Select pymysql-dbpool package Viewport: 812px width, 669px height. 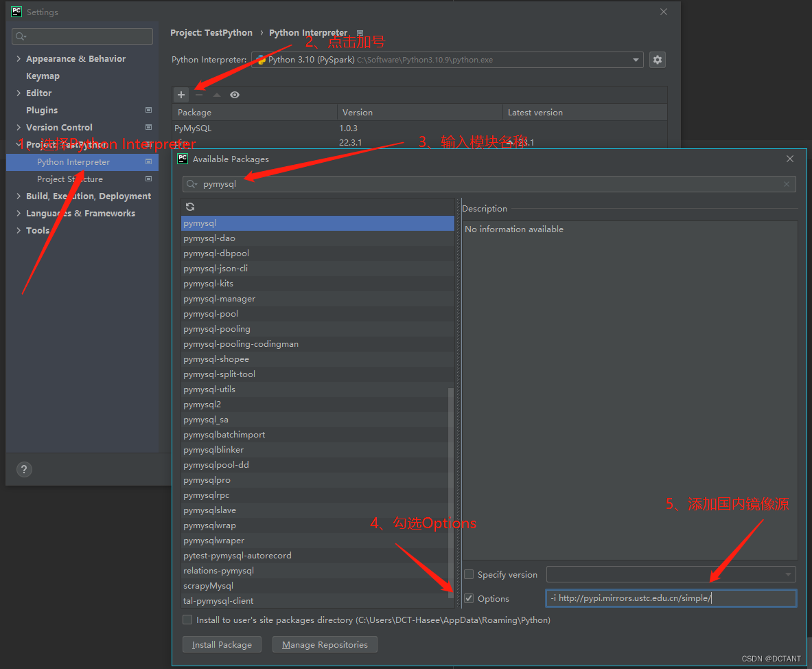coord(317,253)
